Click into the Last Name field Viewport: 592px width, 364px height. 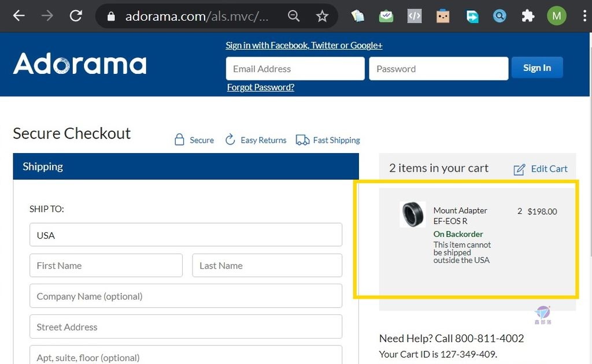click(267, 265)
